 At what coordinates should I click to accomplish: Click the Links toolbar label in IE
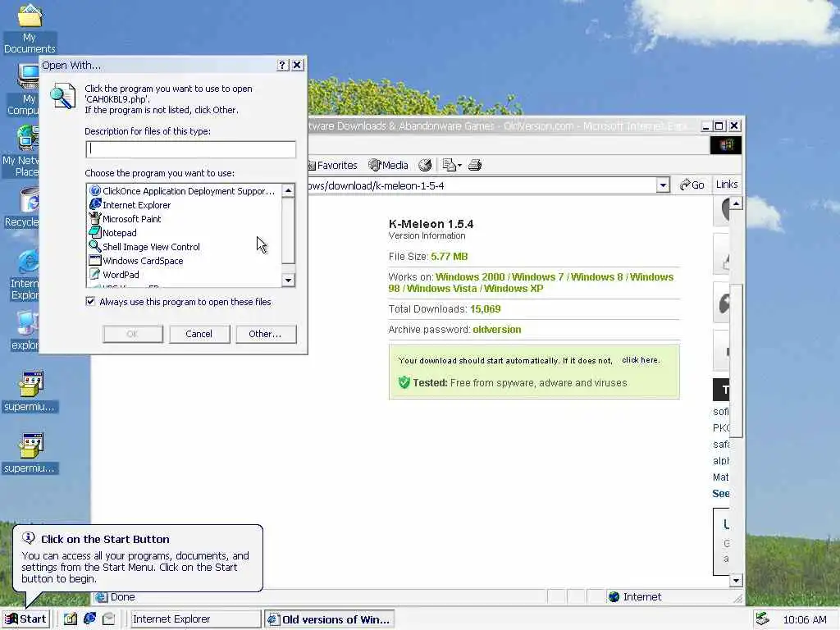pos(727,185)
